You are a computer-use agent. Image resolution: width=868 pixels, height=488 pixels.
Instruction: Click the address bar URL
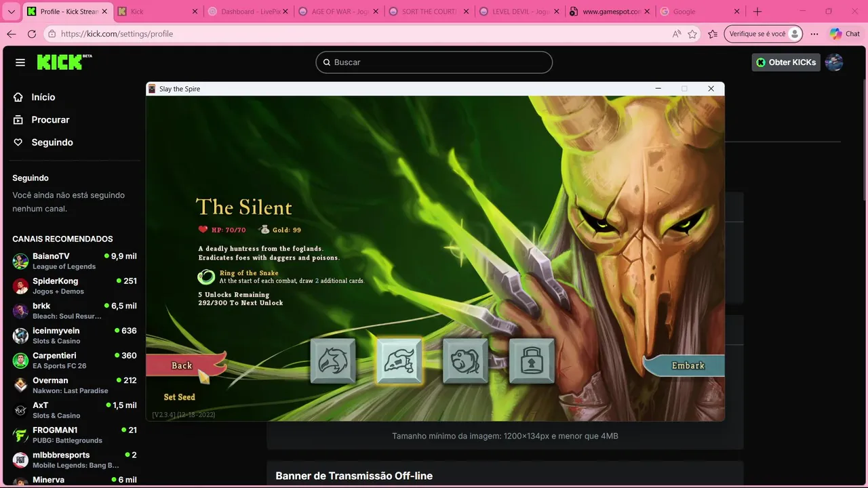pos(117,34)
